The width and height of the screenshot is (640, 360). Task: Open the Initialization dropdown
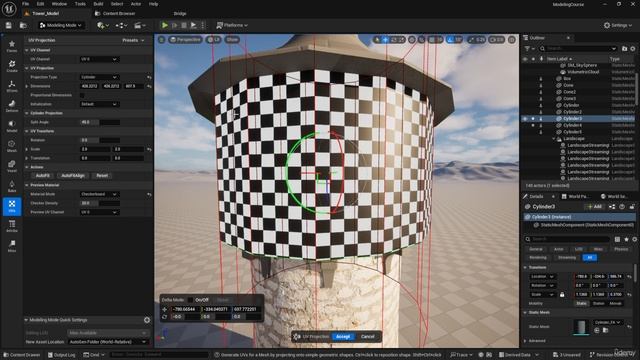[99, 104]
